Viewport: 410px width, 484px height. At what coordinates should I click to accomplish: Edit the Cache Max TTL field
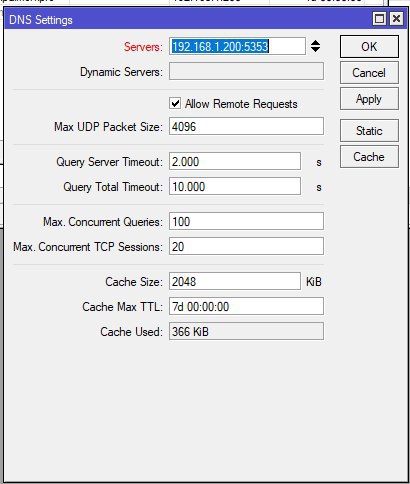click(x=246, y=306)
